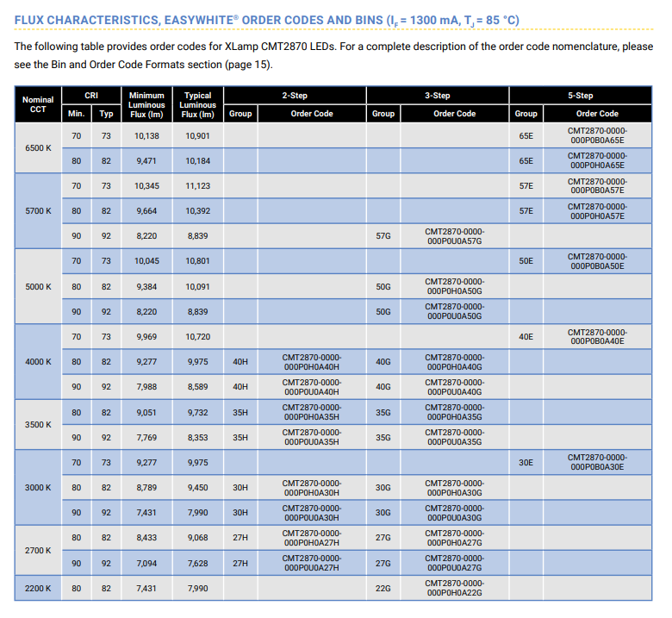Select typical flux value 10,801
This screenshot has height=618, width=672.
(x=197, y=261)
